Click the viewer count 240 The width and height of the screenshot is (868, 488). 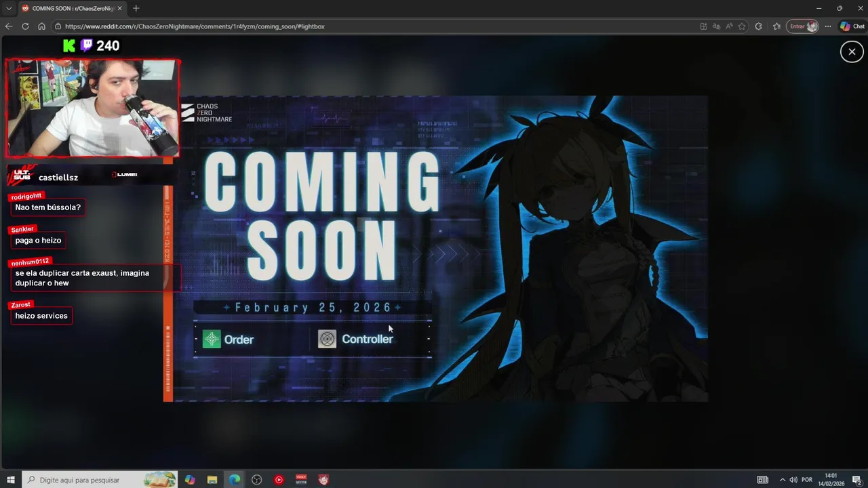[108, 45]
